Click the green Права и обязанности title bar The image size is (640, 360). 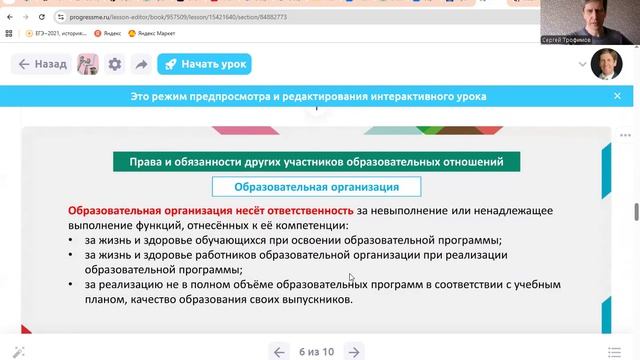click(316, 162)
